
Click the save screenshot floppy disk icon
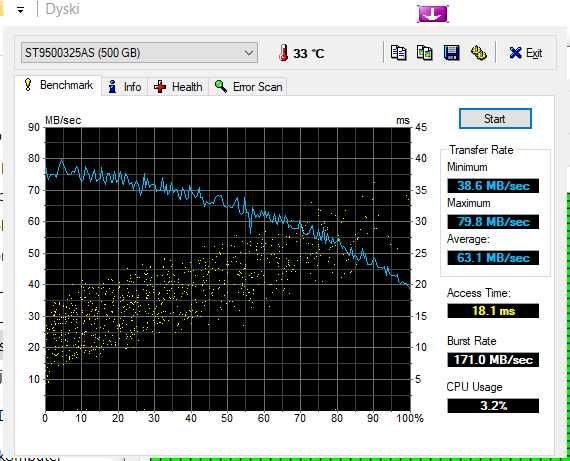[x=451, y=53]
